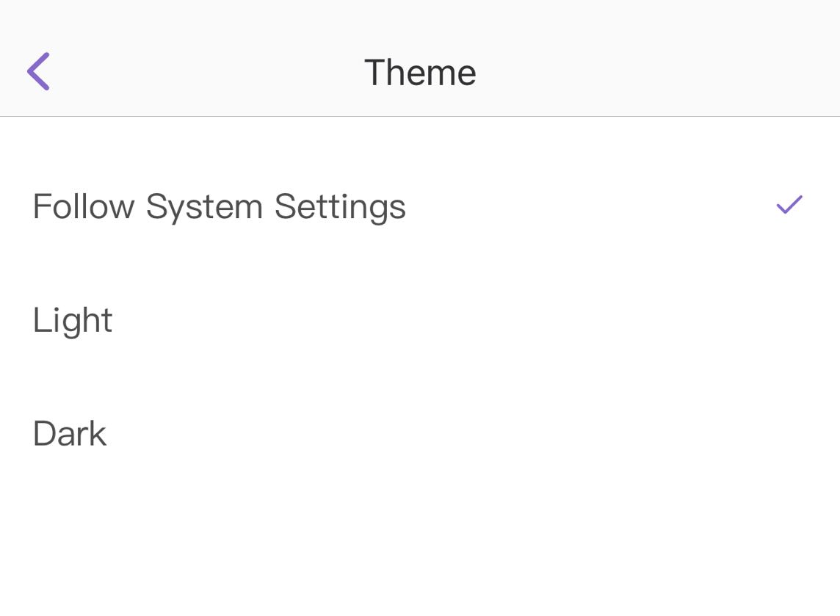This screenshot has height=616, width=840.
Task: Click the Light list row
Action: pos(420,320)
